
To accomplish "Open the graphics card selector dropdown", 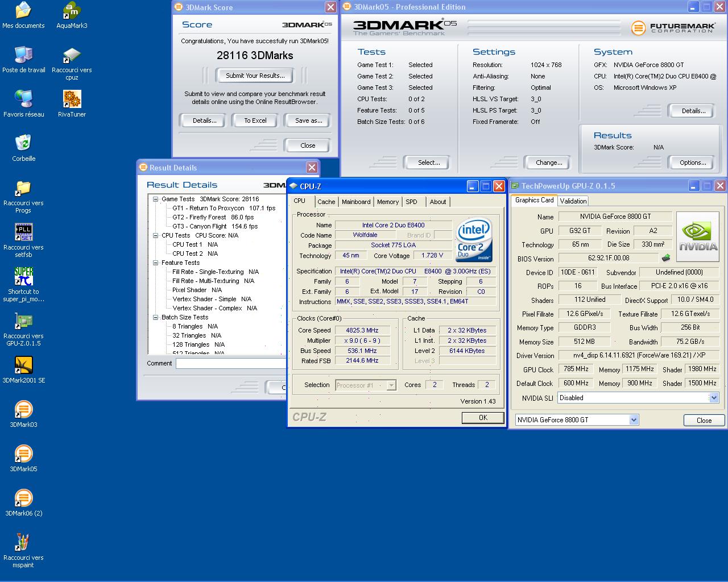I will coord(634,420).
